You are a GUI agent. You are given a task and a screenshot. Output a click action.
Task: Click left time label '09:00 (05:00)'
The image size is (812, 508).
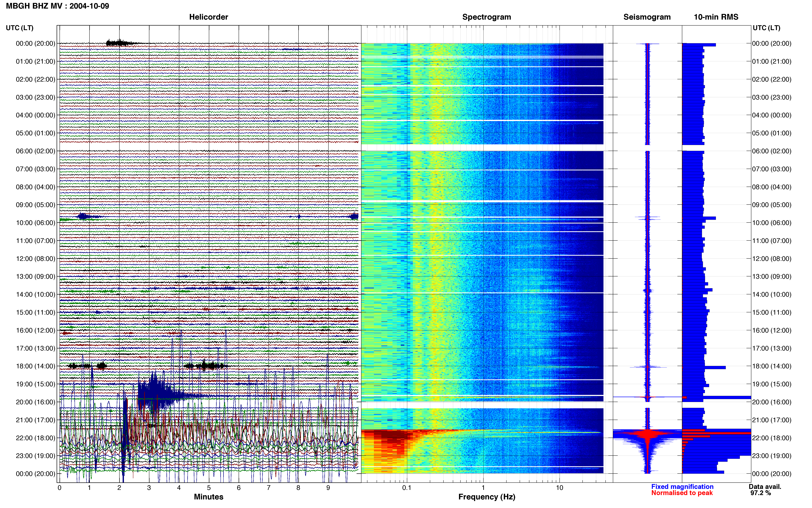(x=36, y=205)
